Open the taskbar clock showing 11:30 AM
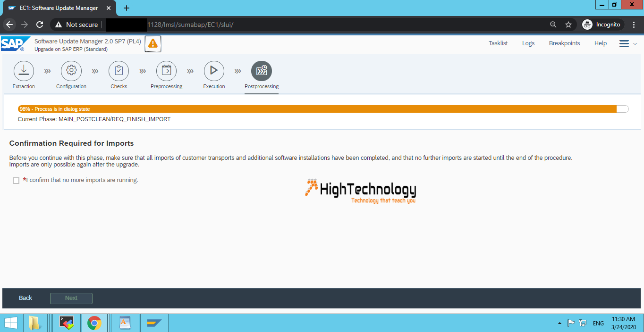The image size is (644, 332). click(x=623, y=323)
